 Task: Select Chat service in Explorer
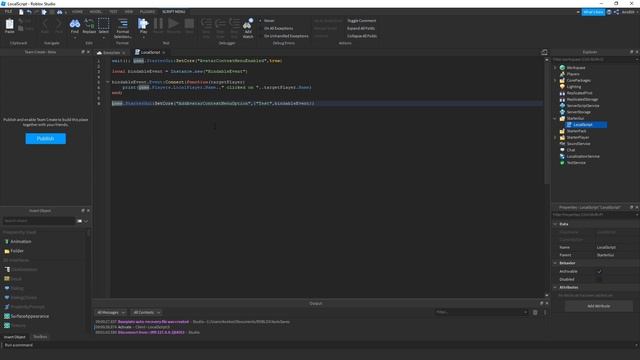tap(570, 150)
